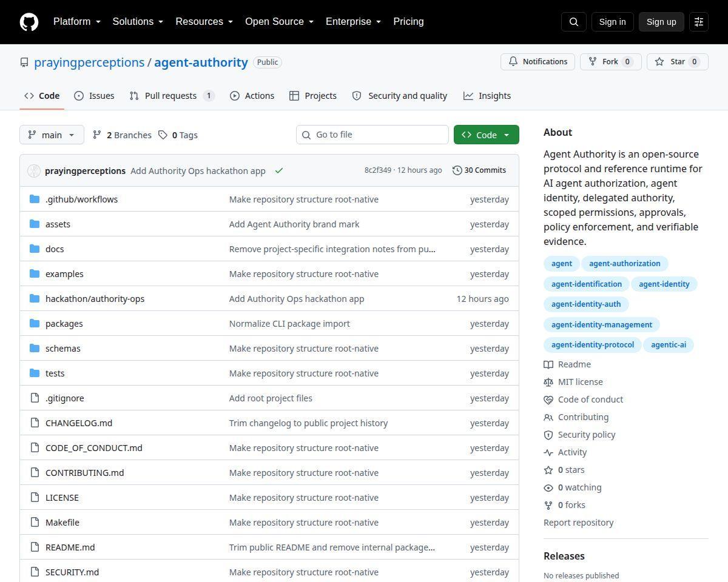Click the .github/workflows folder icon
Screen dimensions: 728x582
tap(35, 199)
